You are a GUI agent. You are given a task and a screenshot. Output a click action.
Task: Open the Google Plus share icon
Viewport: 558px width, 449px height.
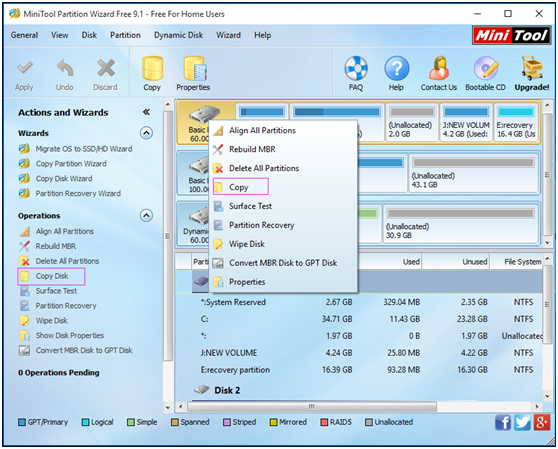[x=542, y=423]
